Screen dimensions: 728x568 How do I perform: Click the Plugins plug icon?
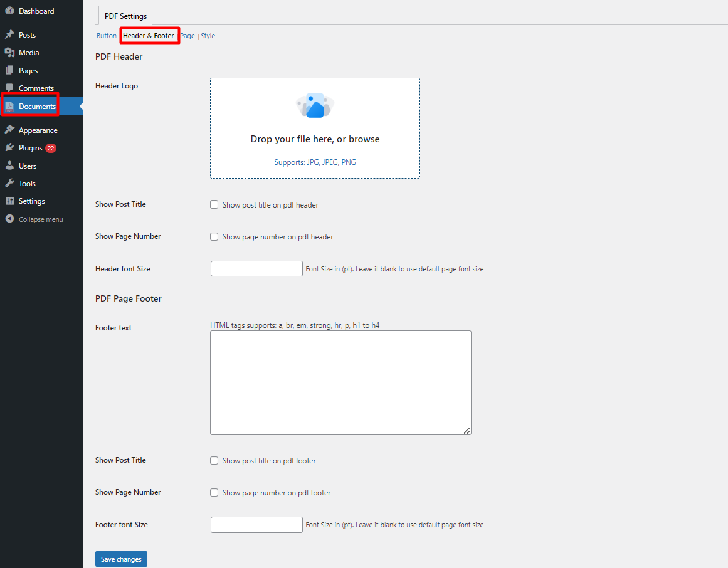tap(9, 147)
